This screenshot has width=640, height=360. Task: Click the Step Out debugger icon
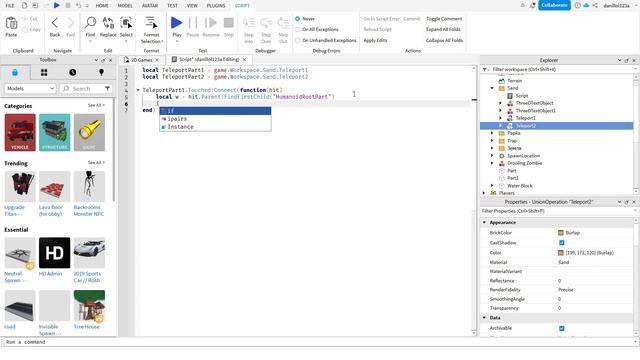(x=283, y=23)
